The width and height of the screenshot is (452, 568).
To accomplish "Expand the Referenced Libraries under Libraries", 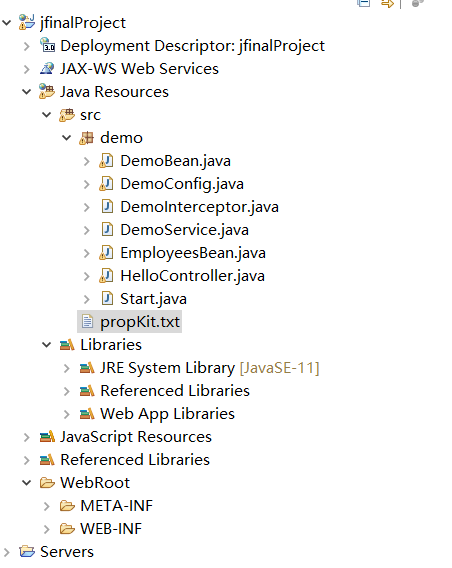I will click(67, 391).
